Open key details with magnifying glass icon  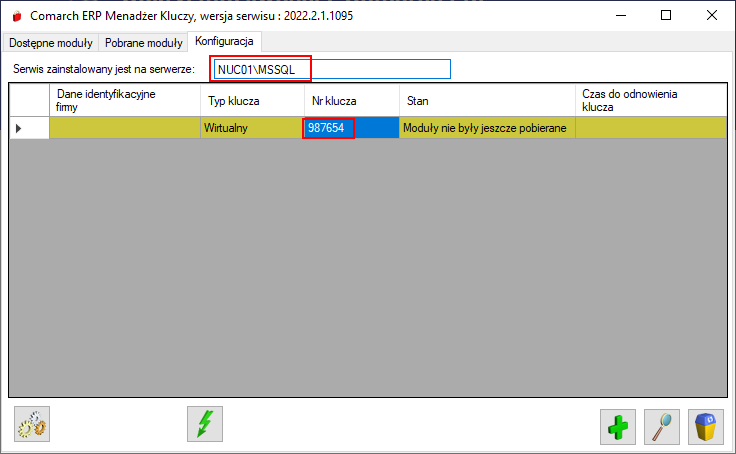click(662, 427)
